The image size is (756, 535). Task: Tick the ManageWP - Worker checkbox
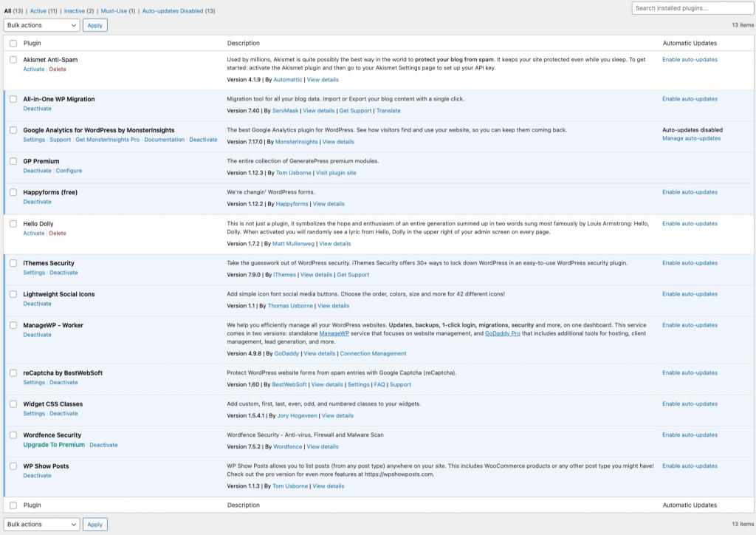[13, 325]
